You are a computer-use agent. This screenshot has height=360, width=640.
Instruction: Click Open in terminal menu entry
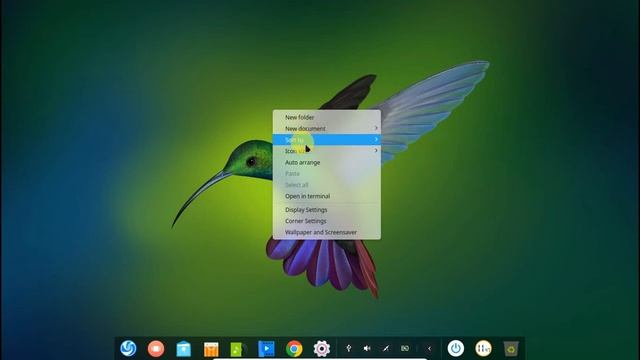pyautogui.click(x=327, y=196)
